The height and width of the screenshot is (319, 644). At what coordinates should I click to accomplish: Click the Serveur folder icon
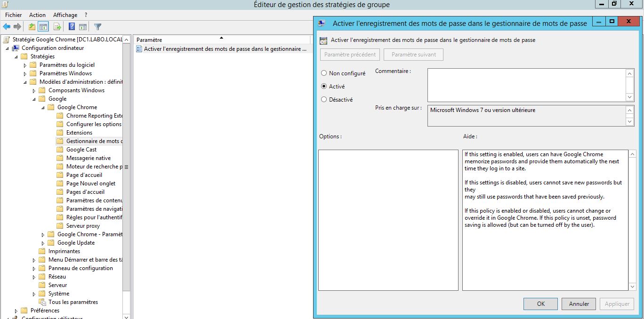[x=42, y=285]
